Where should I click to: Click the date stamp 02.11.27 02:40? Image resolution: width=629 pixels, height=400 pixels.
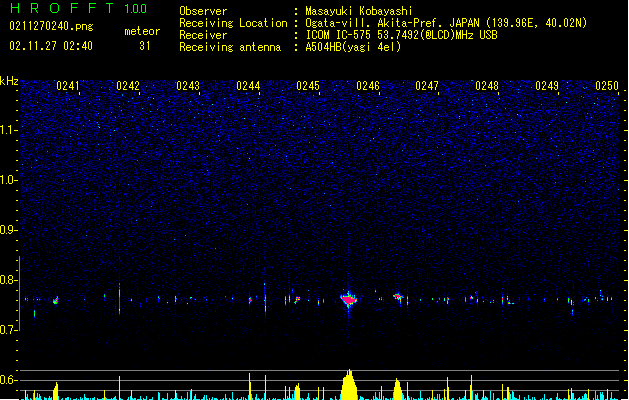tap(51, 46)
